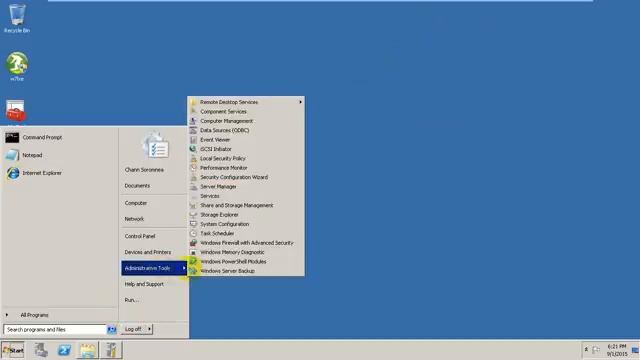The image size is (640, 360).
Task: Click the Local Security Policy icon
Action: point(193,158)
